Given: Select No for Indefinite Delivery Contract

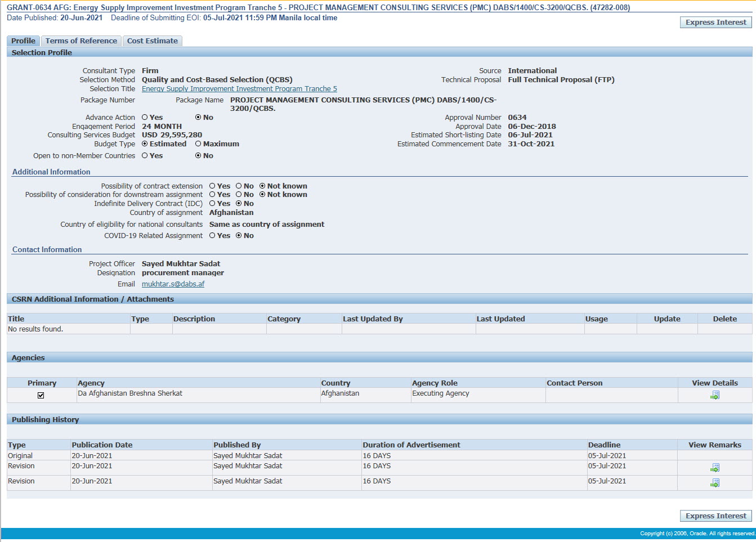Looking at the screenshot, I should click(239, 204).
